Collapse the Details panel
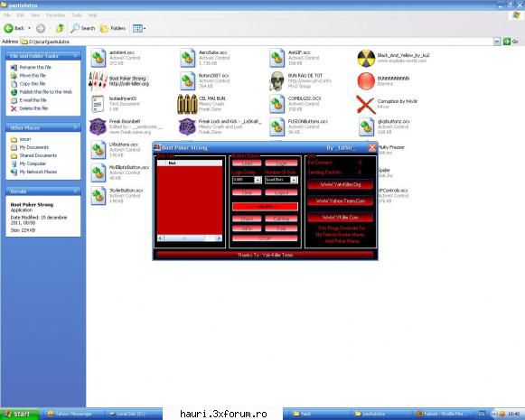 coord(75,191)
